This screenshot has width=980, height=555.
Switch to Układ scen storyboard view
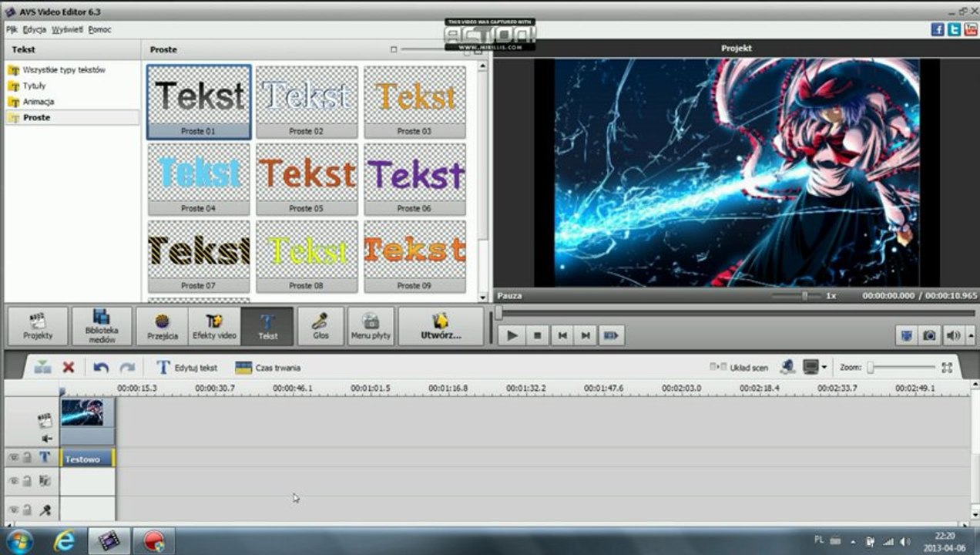739,368
